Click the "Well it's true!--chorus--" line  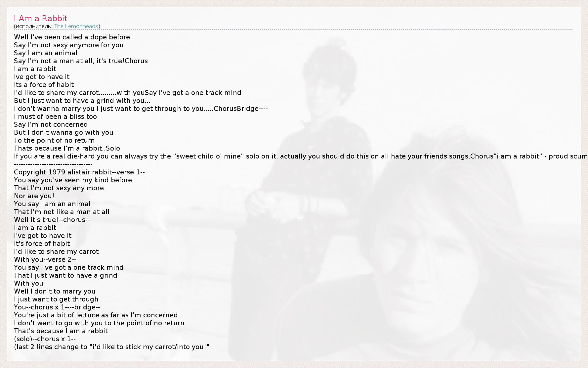coord(52,220)
